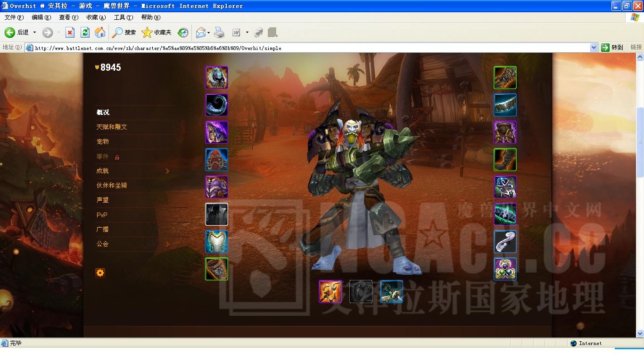The width and height of the screenshot is (644, 362).
Task: Open the 收藏夹 favorites panel
Action: pyautogui.click(x=157, y=32)
